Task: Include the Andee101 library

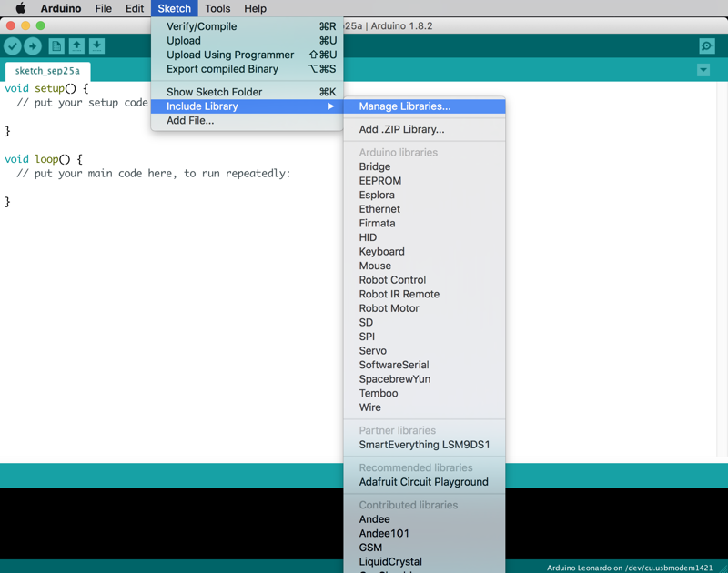Action: (424, 534)
